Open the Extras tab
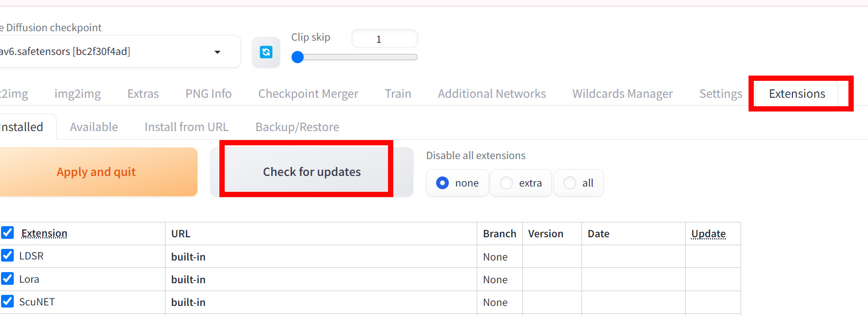 click(143, 94)
